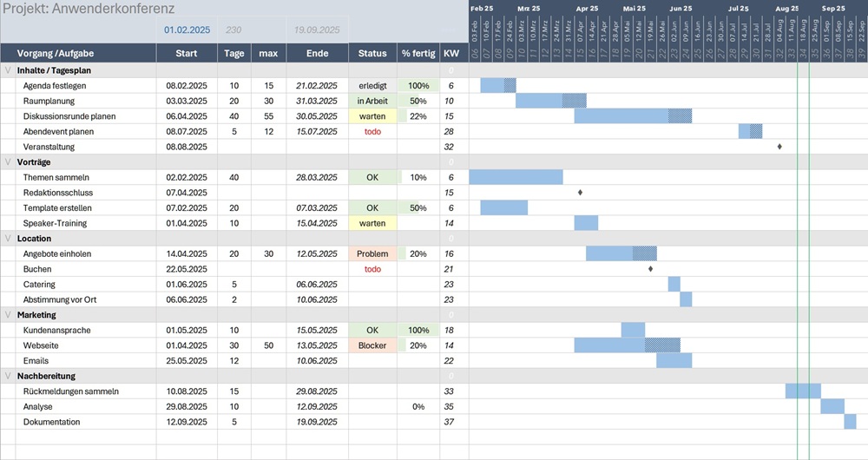Viewport: 868px width, 460px height.
Task: Select the erledigt status of Agenda festlegen
Action: pyautogui.click(x=372, y=86)
